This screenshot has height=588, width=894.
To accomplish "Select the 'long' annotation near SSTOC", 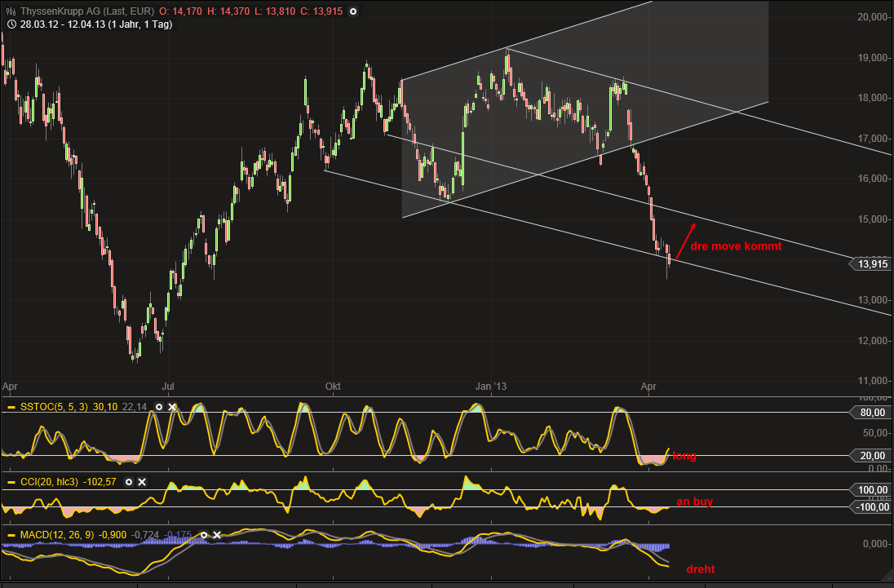I will [x=684, y=456].
